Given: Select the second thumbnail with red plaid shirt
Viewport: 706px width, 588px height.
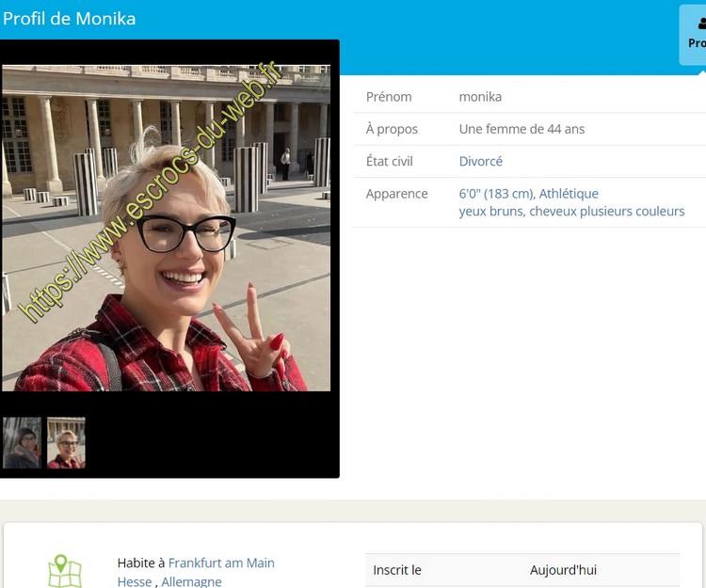Looking at the screenshot, I should [66, 443].
